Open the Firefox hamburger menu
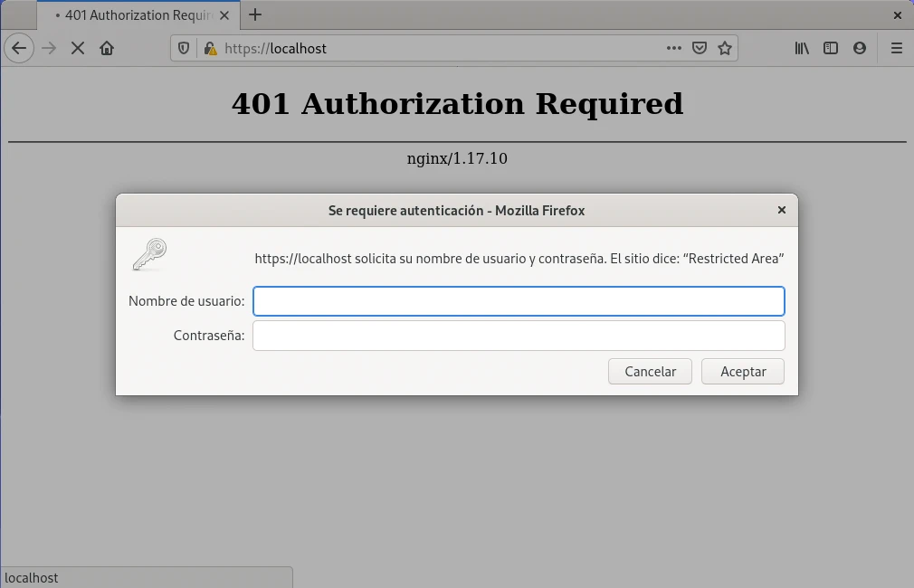This screenshot has width=914, height=588. pyautogui.click(x=897, y=48)
